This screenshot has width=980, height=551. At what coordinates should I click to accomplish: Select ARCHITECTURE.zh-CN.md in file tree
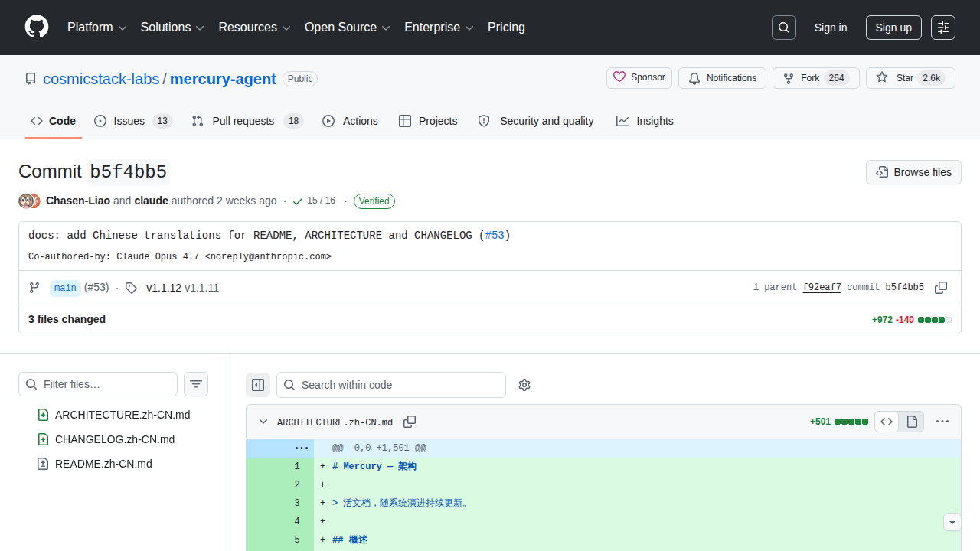pyautogui.click(x=122, y=415)
